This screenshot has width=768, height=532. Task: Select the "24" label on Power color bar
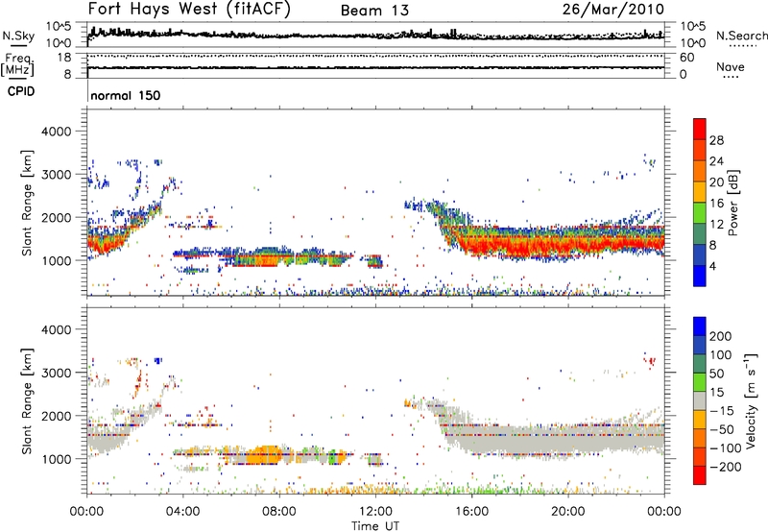(716, 161)
